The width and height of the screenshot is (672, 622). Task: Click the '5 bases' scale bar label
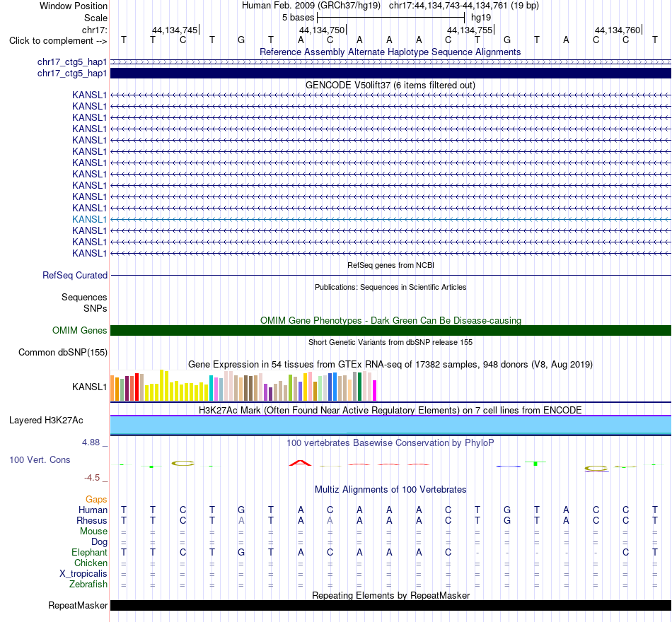(x=298, y=18)
